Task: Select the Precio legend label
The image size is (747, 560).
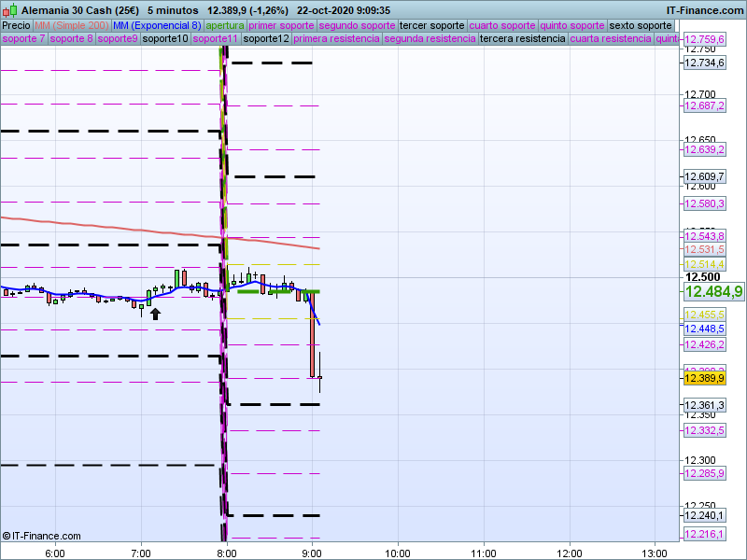Action: pyautogui.click(x=16, y=26)
